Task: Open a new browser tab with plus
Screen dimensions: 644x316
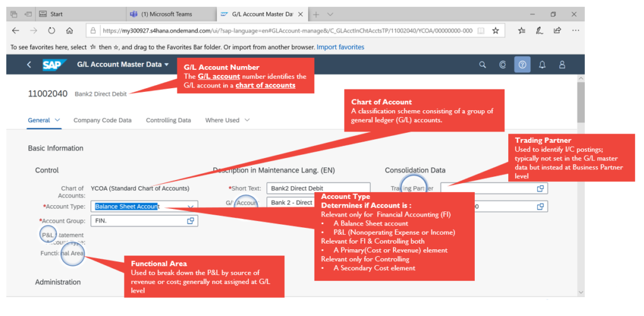Action: click(316, 14)
